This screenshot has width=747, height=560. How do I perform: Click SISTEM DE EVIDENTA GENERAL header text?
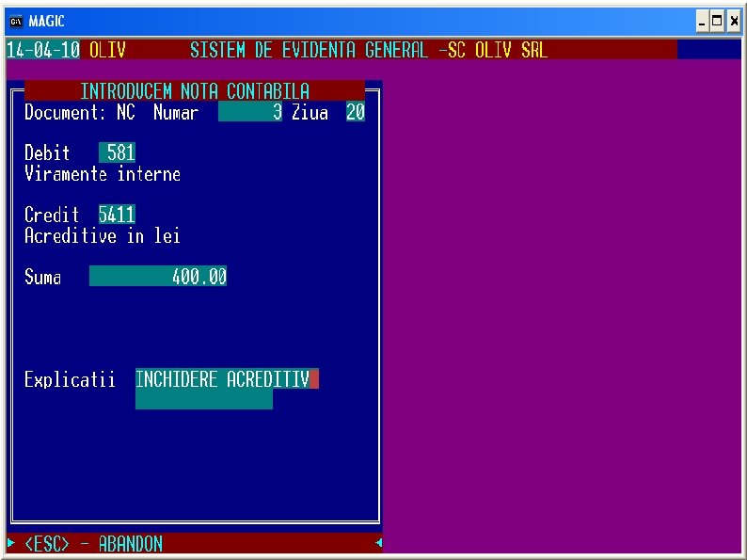pos(310,50)
